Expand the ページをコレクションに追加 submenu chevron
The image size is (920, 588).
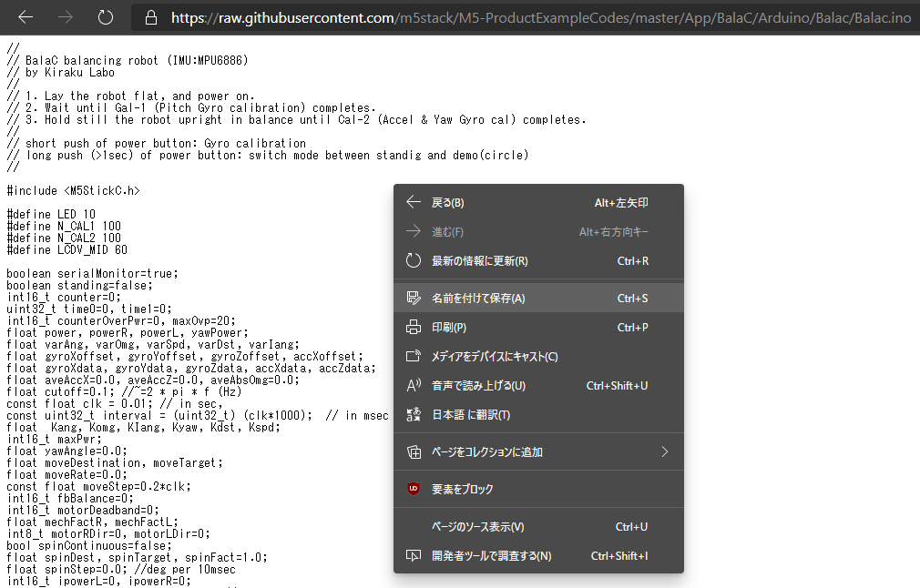663,451
